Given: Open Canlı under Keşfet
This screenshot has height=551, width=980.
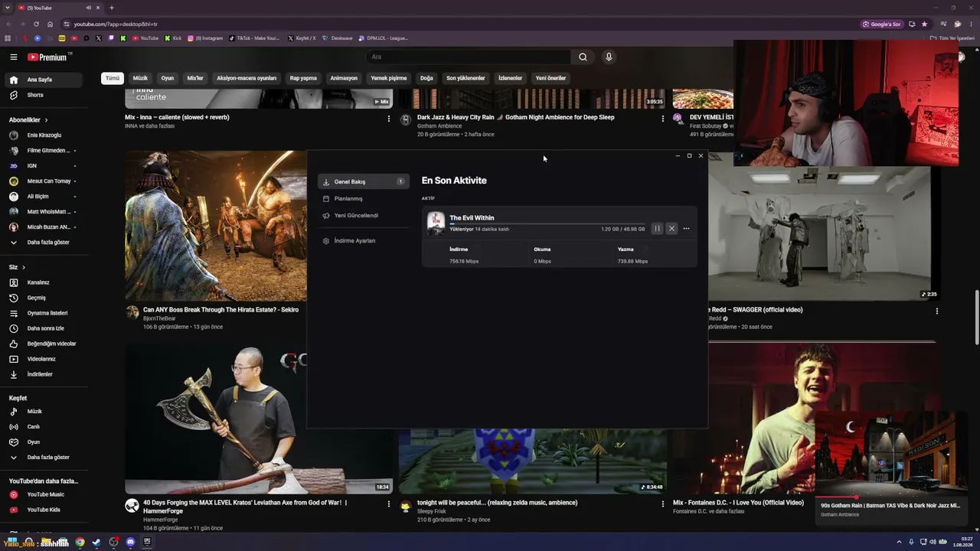Looking at the screenshot, I should [x=44, y=427].
